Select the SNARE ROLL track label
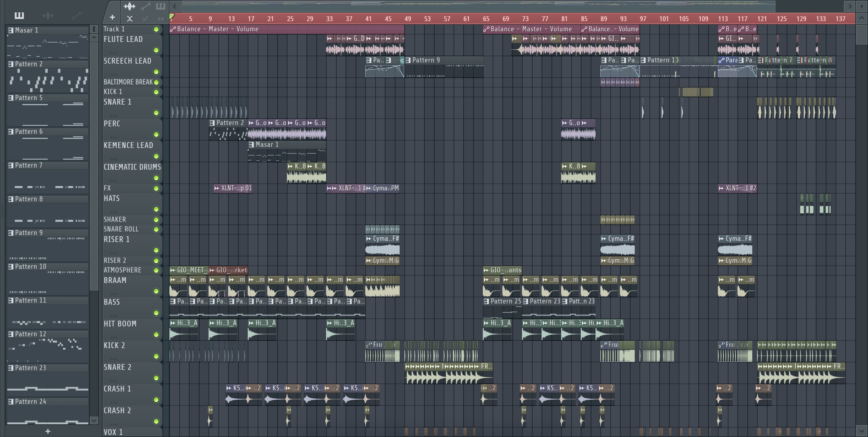This screenshot has height=437, width=868. pyautogui.click(x=121, y=229)
